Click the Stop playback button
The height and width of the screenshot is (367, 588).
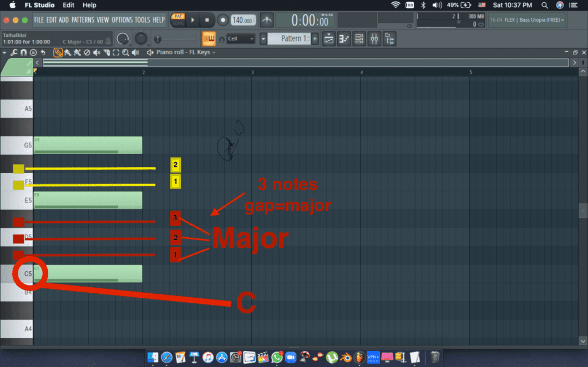point(207,19)
